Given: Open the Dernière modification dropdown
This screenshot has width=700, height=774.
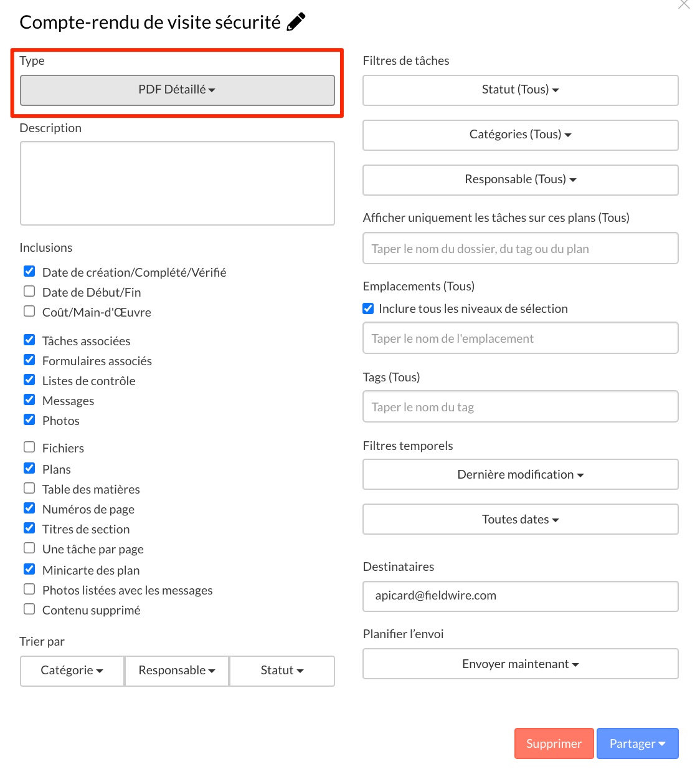Looking at the screenshot, I should coord(520,475).
